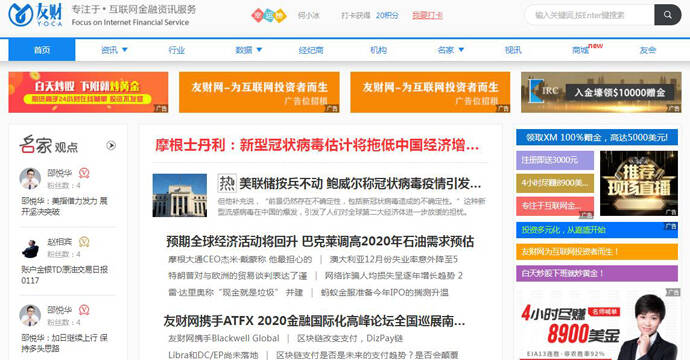Expand the 数据 menu dropdown arrow
The image size is (690, 360).
tap(259, 50)
